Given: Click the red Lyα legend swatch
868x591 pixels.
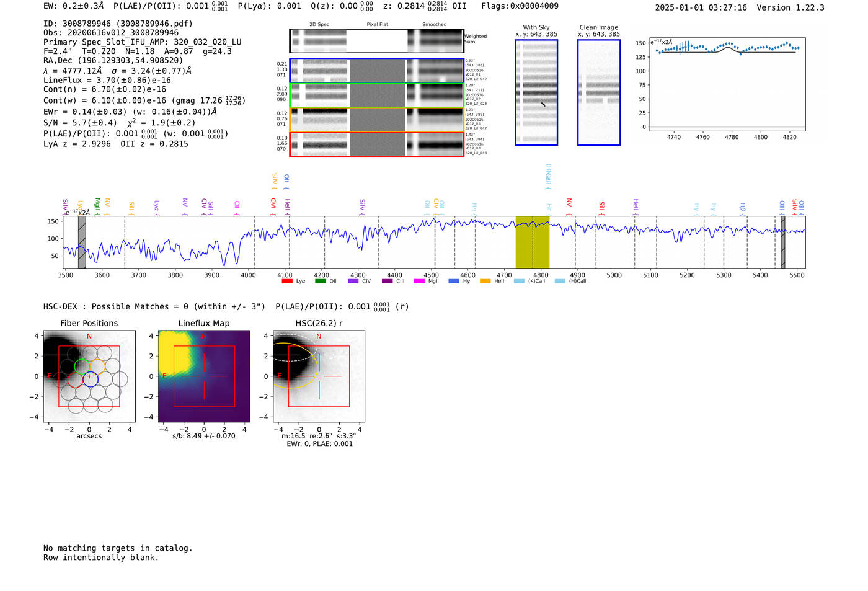Looking at the screenshot, I should click(287, 281).
